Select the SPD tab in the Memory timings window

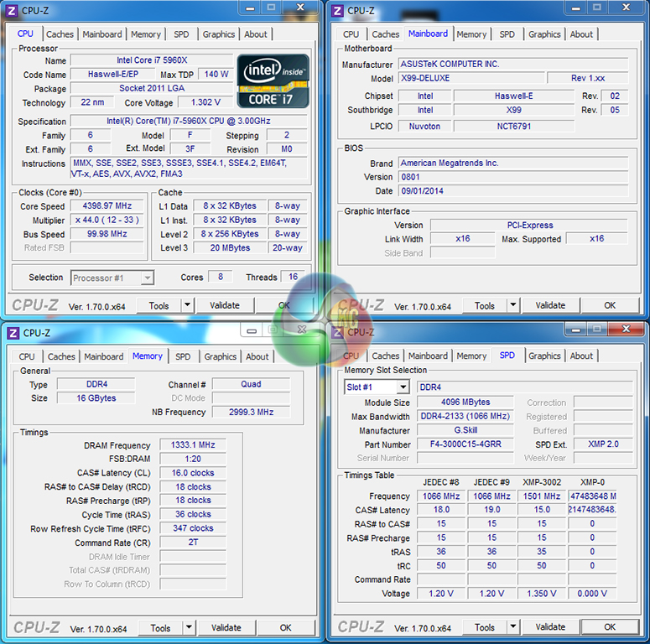tap(183, 356)
